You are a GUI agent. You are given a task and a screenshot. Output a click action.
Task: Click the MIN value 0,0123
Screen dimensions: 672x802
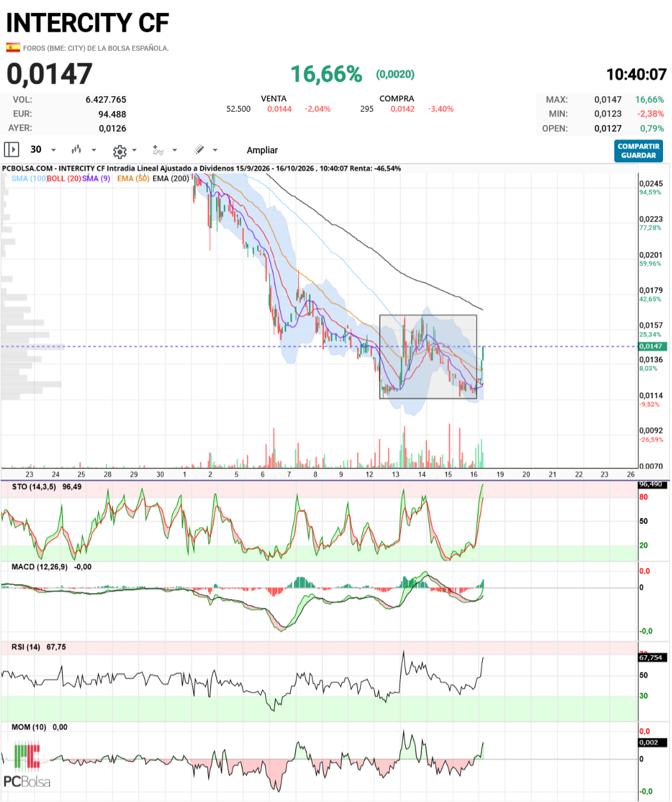point(608,113)
